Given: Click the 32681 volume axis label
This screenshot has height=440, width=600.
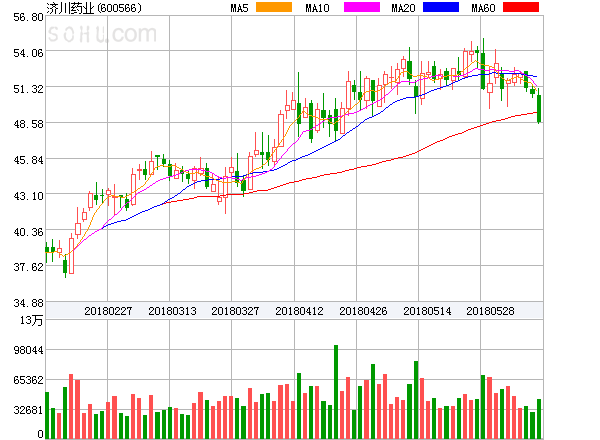Looking at the screenshot, I should (x=28, y=410).
